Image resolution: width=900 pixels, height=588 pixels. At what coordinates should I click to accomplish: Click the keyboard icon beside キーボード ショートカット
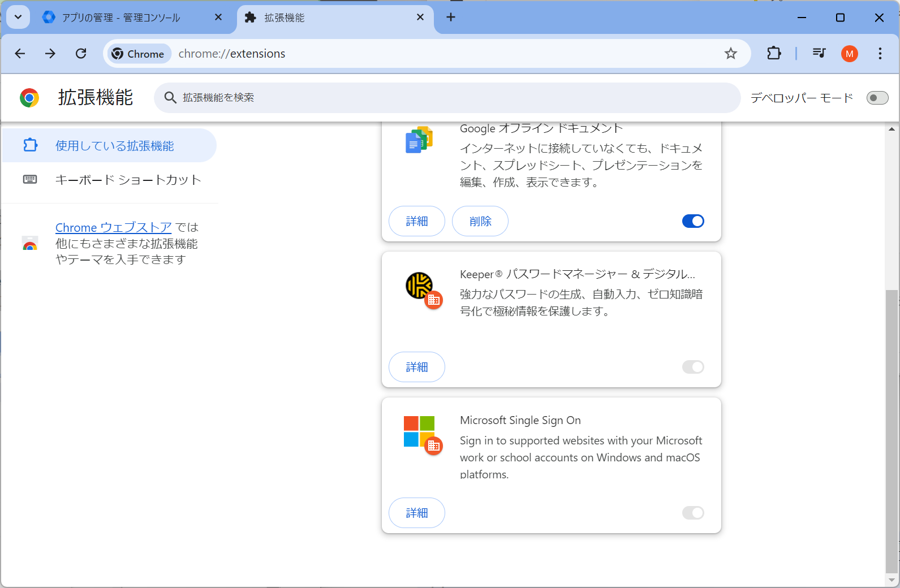pyautogui.click(x=30, y=180)
